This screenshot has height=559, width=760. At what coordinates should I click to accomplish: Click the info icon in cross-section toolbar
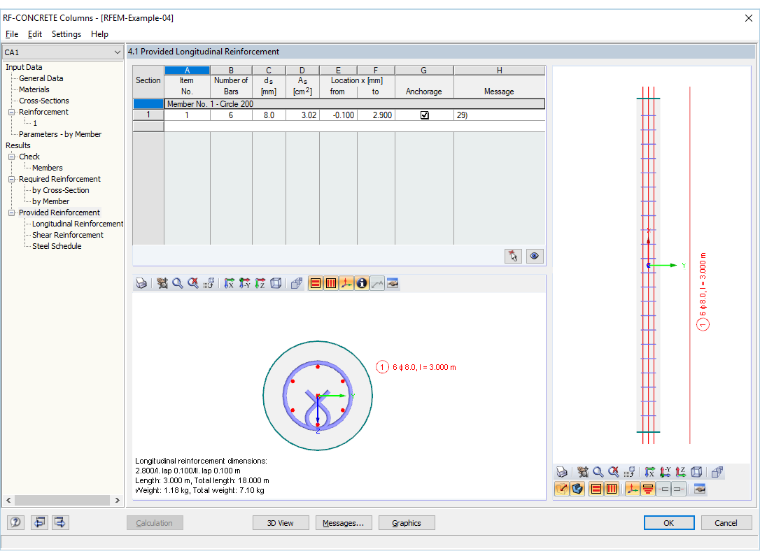pos(362,283)
